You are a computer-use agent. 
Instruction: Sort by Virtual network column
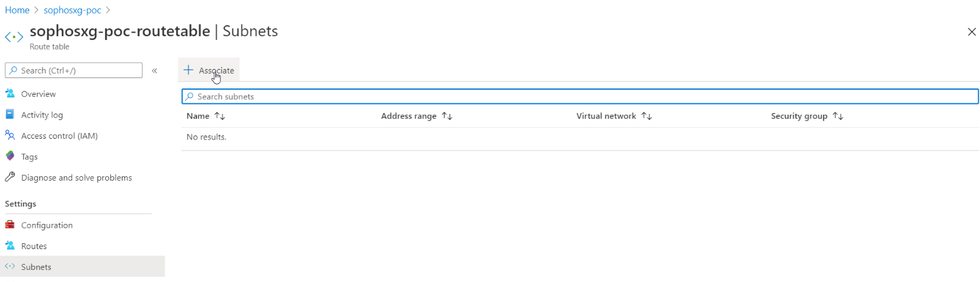click(646, 116)
